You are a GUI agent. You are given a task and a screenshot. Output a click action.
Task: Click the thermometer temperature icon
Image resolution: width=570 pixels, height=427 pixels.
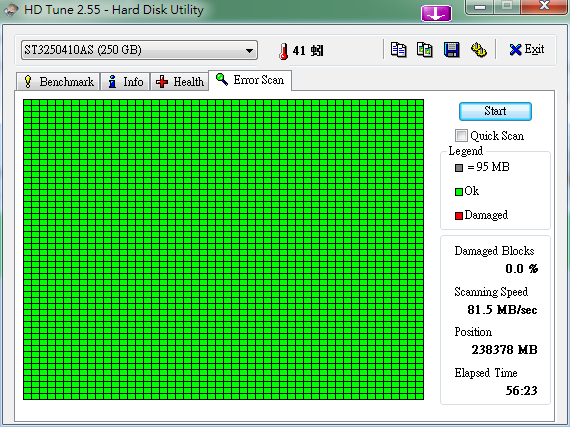coord(284,51)
